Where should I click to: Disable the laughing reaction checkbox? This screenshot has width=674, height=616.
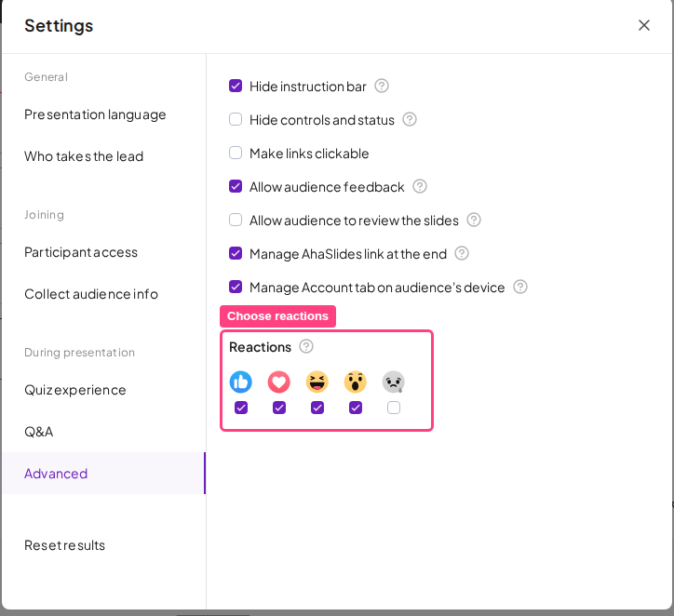pos(317,408)
